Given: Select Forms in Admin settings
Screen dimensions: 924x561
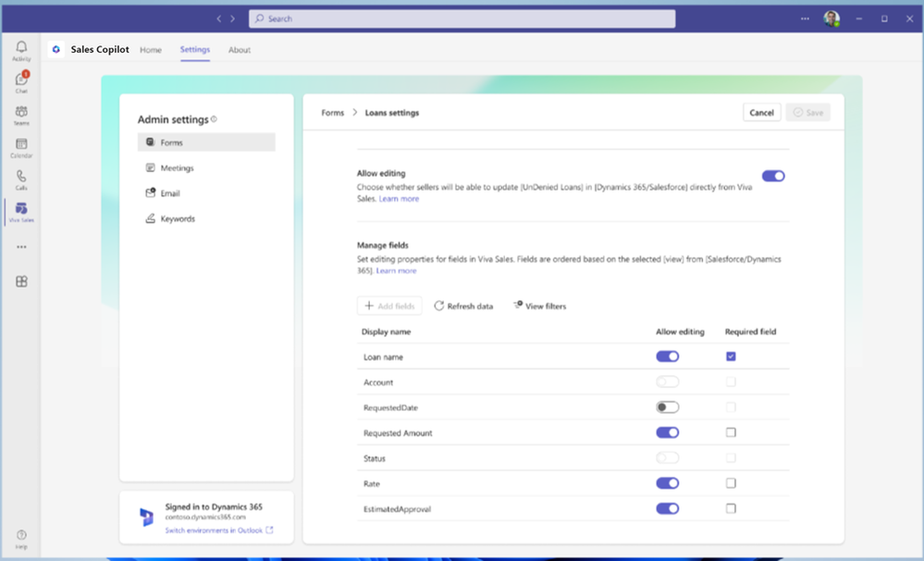Looking at the screenshot, I should pos(206,143).
